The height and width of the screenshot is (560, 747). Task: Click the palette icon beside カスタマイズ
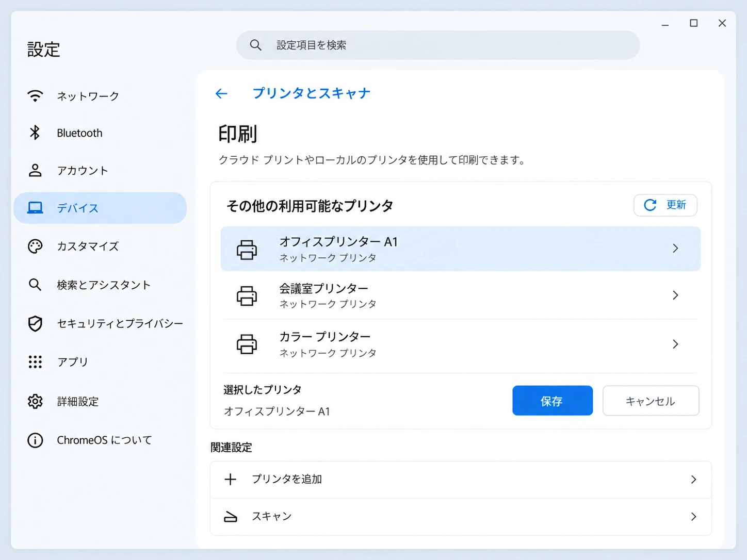[35, 246]
